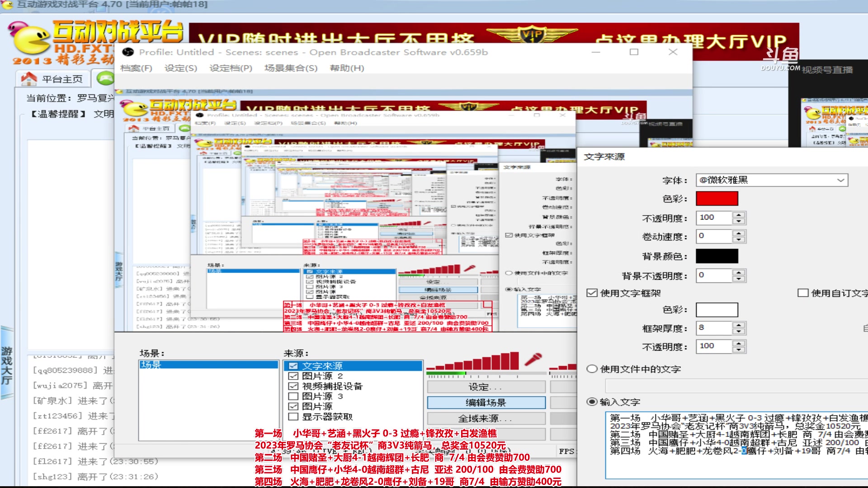The width and height of the screenshot is (868, 488).
Task: Toggle 使用文字框架 checkbox
Action: coord(592,293)
